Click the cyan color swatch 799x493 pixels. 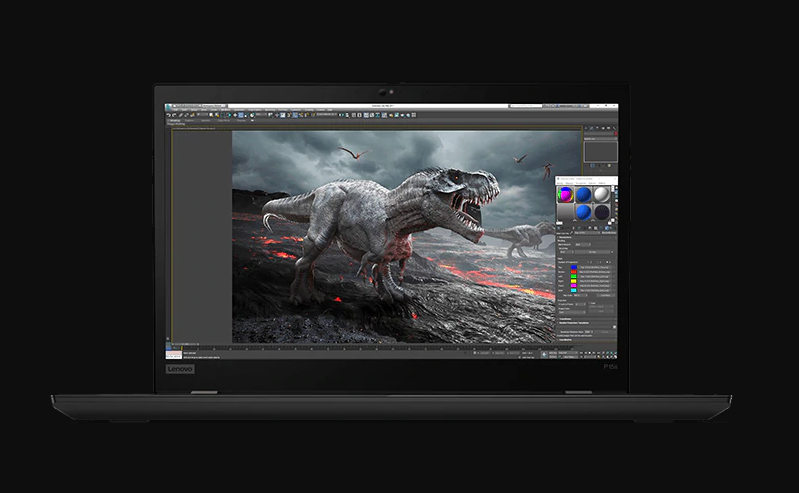(574, 290)
